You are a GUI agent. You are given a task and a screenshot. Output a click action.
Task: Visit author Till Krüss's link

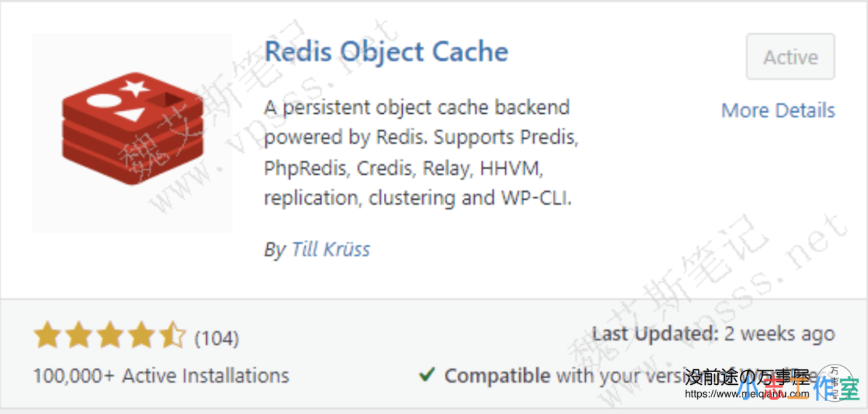(330, 249)
